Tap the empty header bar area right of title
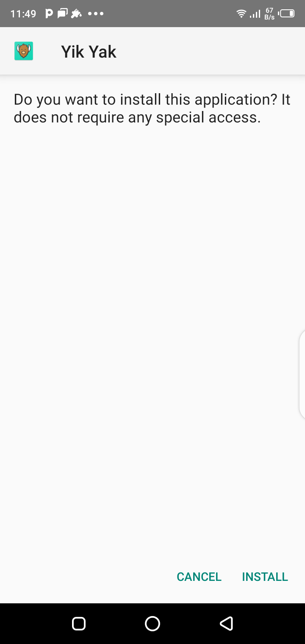Image resolution: width=305 pixels, height=644 pixels. (211, 51)
